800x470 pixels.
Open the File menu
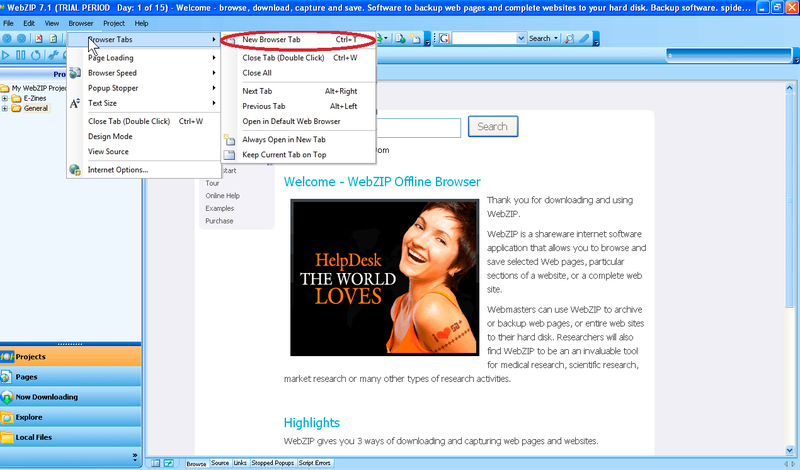(x=8, y=23)
